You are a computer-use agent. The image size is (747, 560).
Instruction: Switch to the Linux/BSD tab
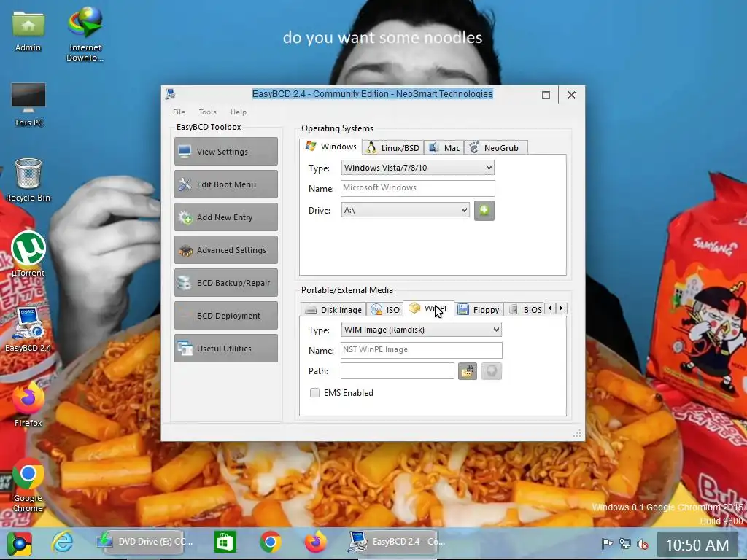tap(392, 147)
